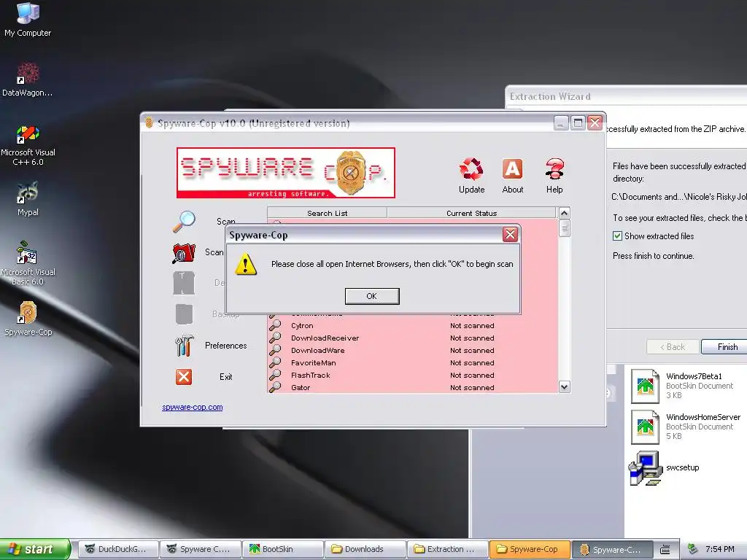Click the magnifier icon beside Gator
The height and width of the screenshot is (560, 747).
275,387
